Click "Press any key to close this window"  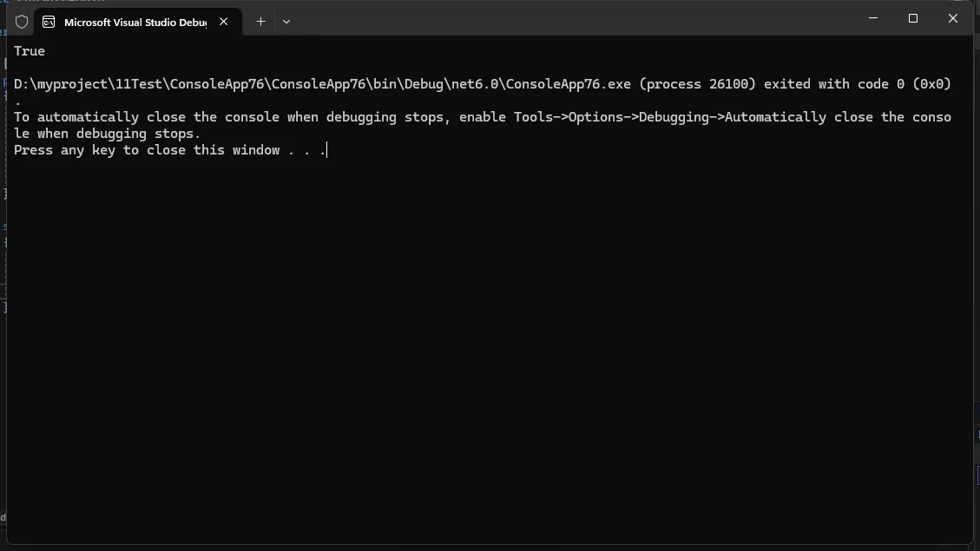tap(146, 150)
